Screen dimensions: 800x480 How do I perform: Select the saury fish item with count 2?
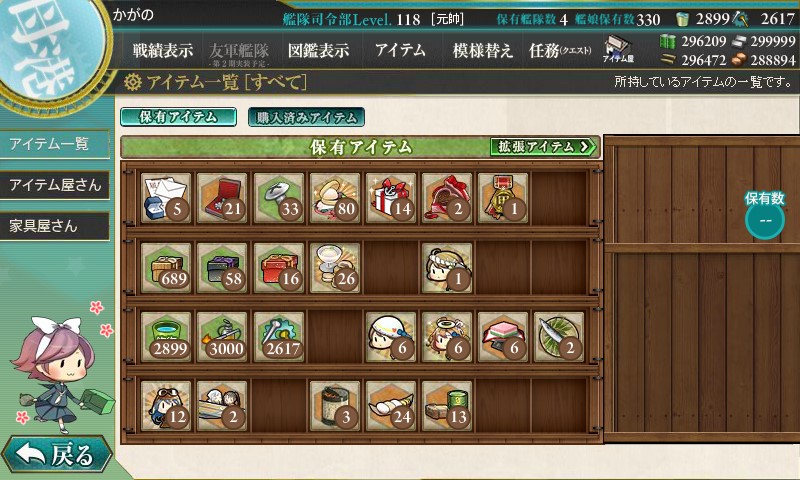coord(559,337)
